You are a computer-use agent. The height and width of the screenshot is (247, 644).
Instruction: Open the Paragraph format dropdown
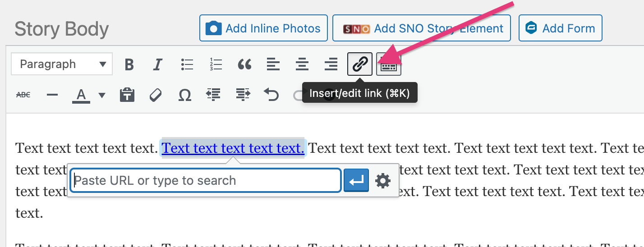tap(62, 64)
